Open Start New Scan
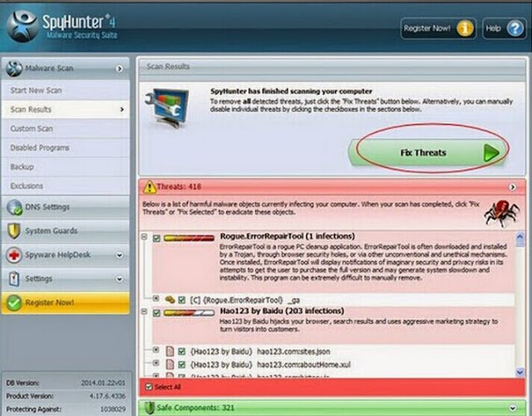Image resolution: width=532 pixels, height=416 pixels. click(x=66, y=91)
